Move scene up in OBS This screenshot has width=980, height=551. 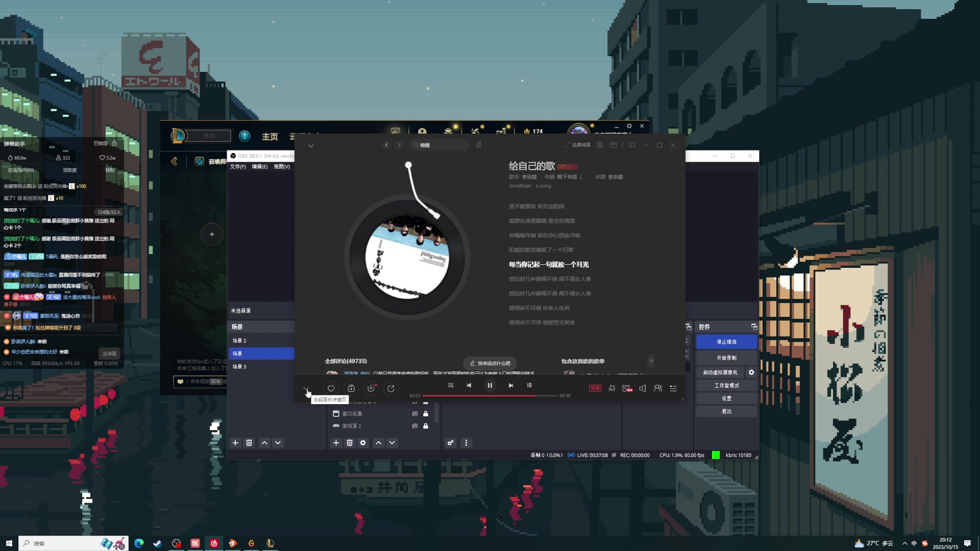tap(264, 443)
